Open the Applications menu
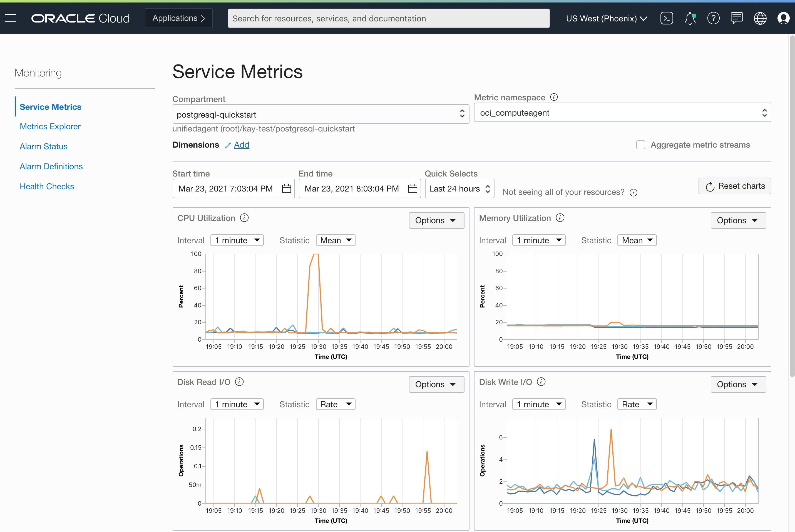The height and width of the screenshot is (532, 795). [178, 18]
